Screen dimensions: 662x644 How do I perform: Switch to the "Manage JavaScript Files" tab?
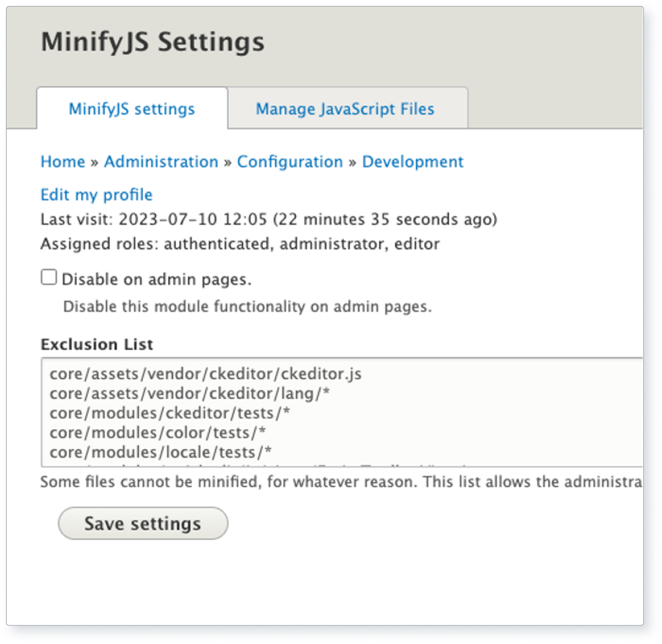click(345, 109)
